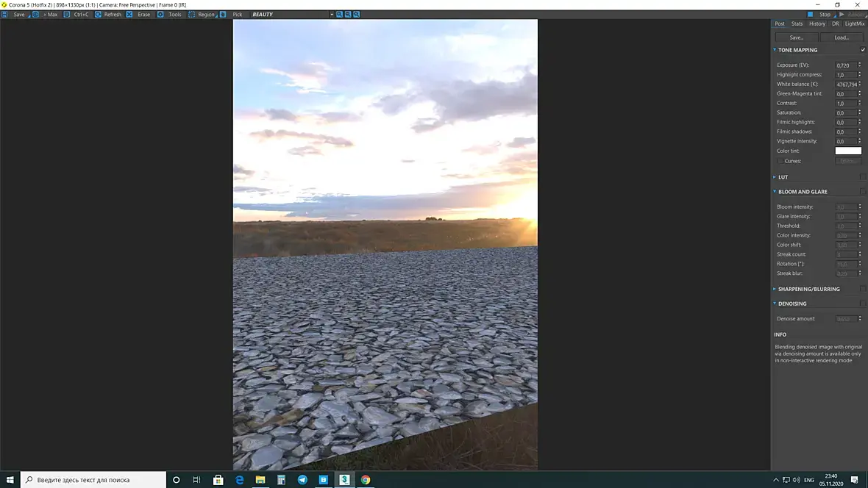868x488 pixels.
Task: Enable the Denoising checkbox
Action: [862, 304]
